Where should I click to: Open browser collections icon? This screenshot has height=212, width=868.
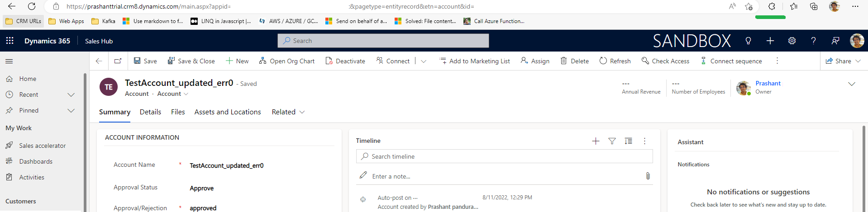tap(814, 6)
